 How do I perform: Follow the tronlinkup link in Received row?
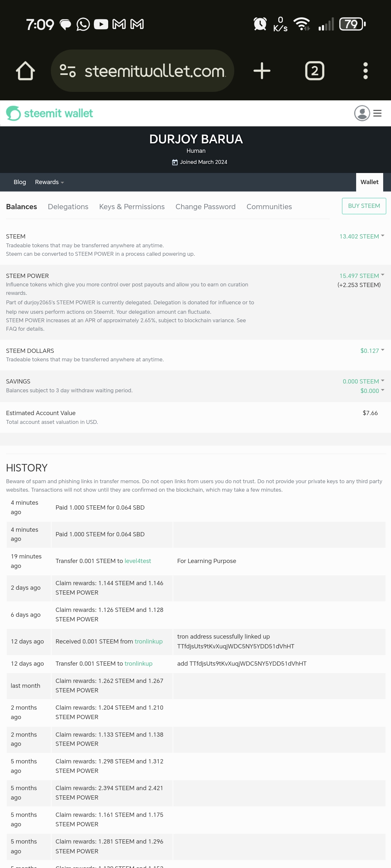tap(148, 642)
